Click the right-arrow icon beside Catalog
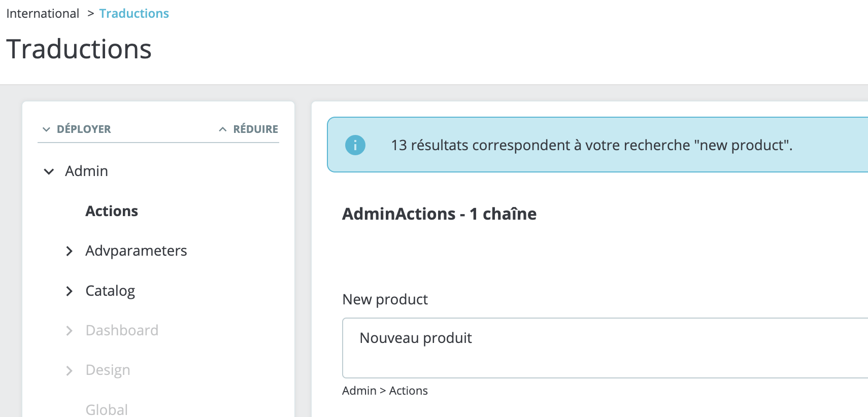This screenshot has height=417, width=868. 70,291
